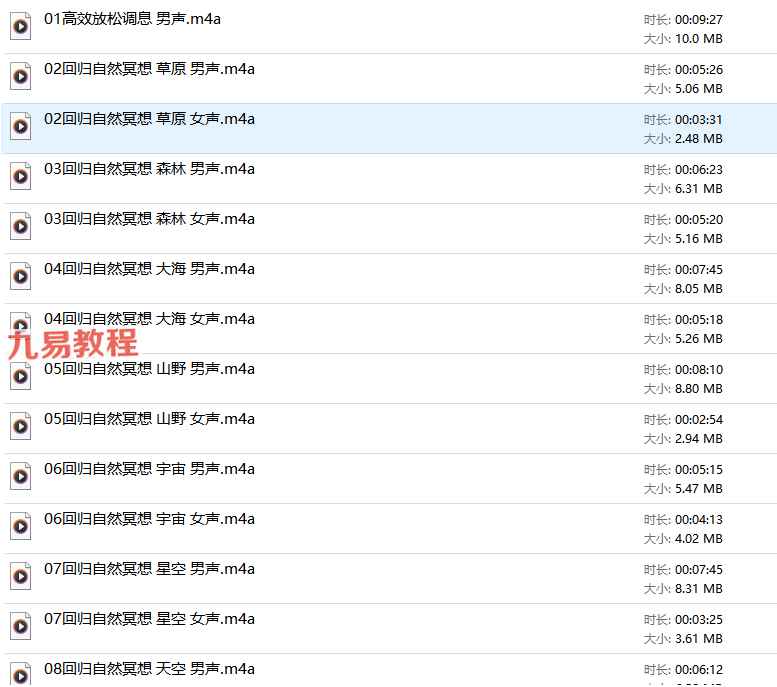
Task: Select the file name 05回归自然冥想 山野 男声.m4a
Action: (x=149, y=369)
